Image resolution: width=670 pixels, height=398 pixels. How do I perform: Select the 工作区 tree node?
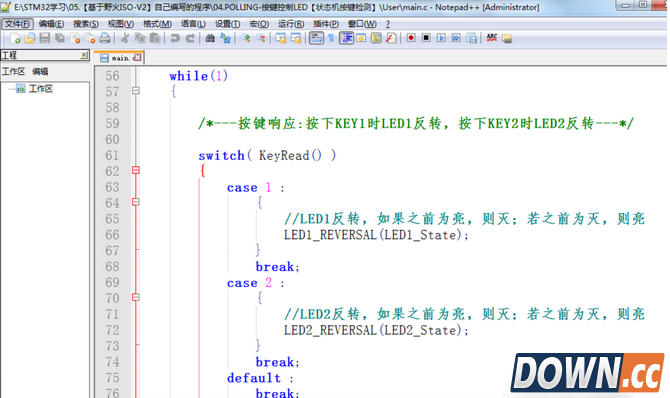tap(41, 88)
